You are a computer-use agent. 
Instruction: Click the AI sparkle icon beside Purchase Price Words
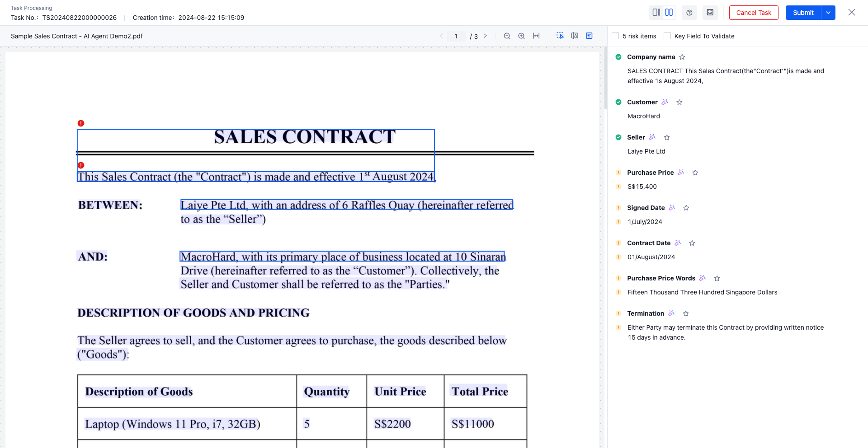703,278
